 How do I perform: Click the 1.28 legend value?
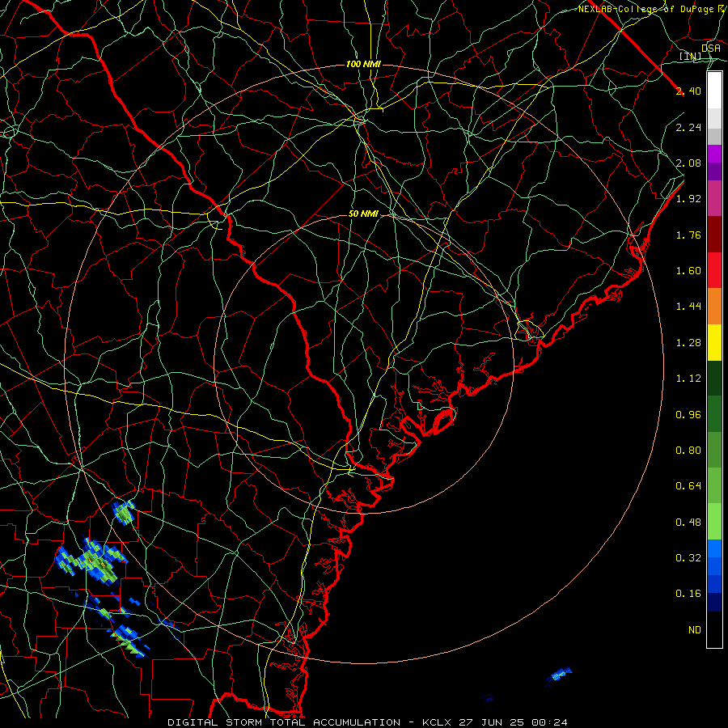click(x=688, y=343)
